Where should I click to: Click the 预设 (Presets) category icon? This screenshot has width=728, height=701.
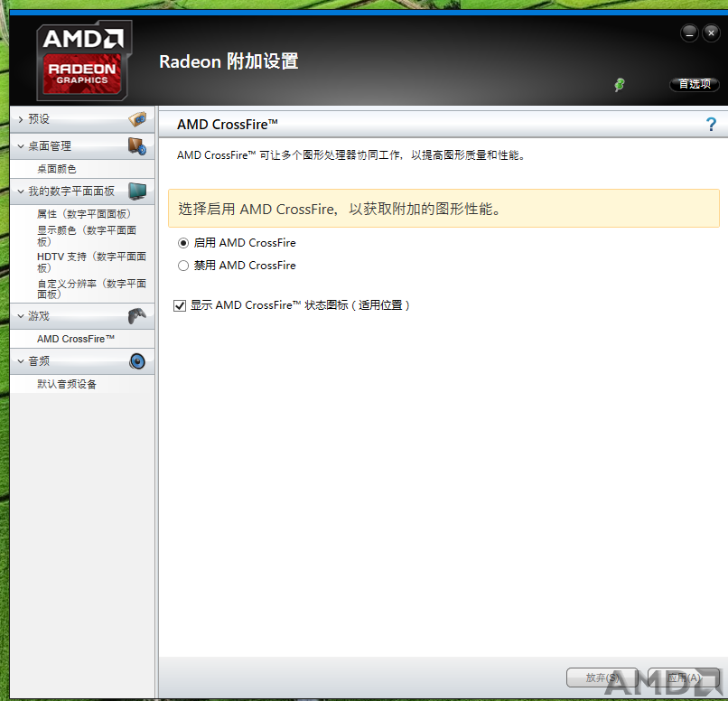[x=137, y=119]
